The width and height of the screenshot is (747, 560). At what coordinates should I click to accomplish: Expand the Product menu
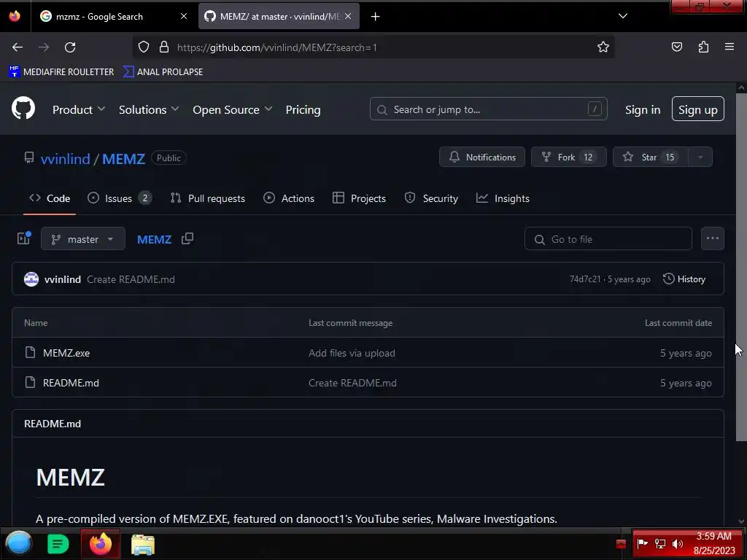pos(79,109)
